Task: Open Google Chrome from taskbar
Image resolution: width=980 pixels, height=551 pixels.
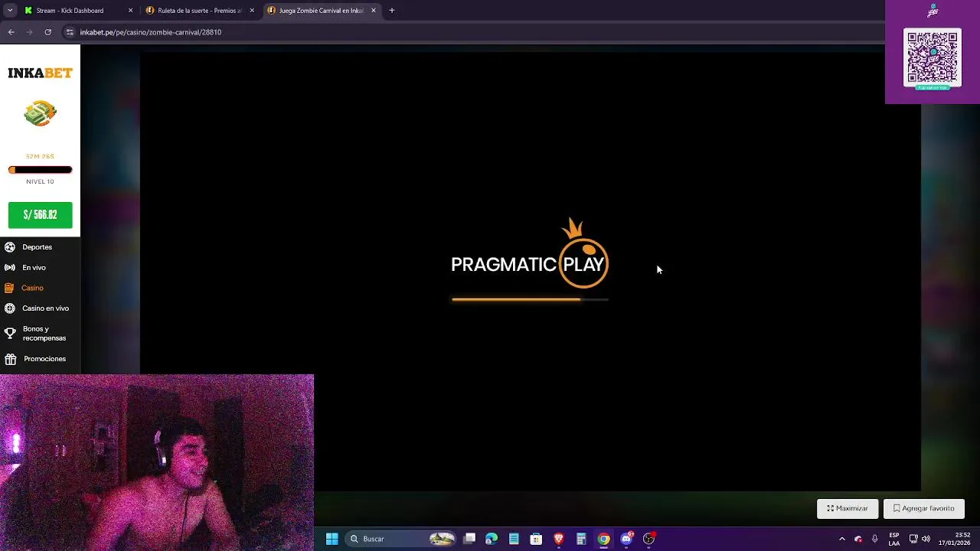Action: tap(603, 539)
